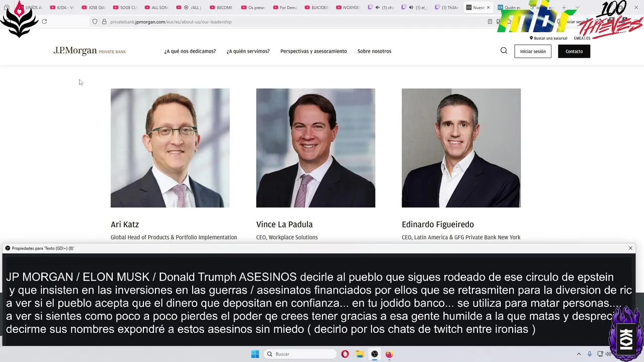Switch to the For Dema browser tab

(284, 8)
